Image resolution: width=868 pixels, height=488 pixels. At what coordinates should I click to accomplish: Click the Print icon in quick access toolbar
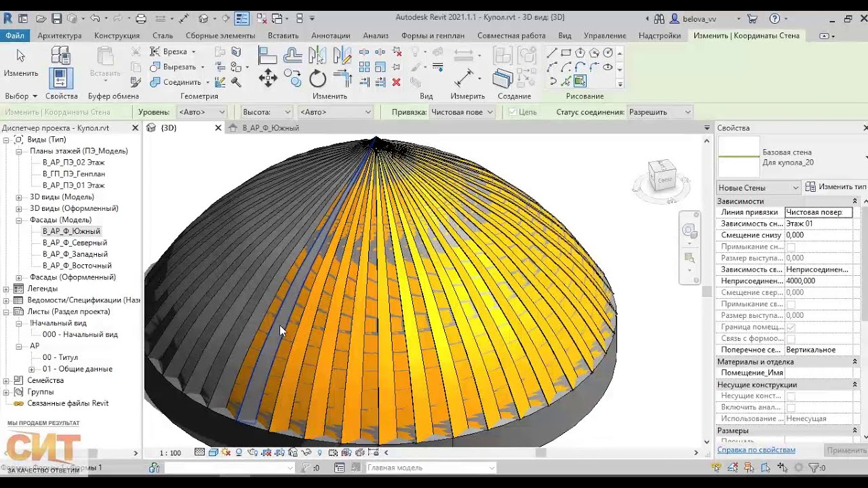click(x=141, y=18)
